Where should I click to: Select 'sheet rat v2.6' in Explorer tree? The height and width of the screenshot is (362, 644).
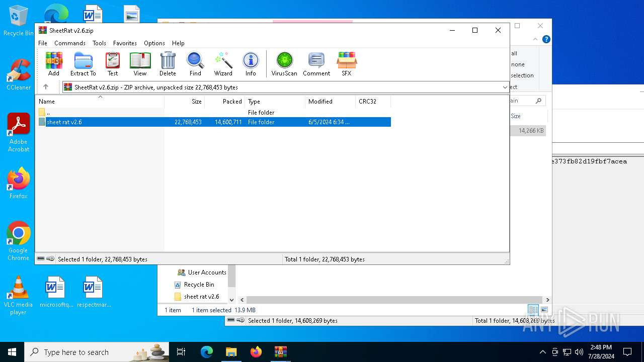(x=197, y=297)
